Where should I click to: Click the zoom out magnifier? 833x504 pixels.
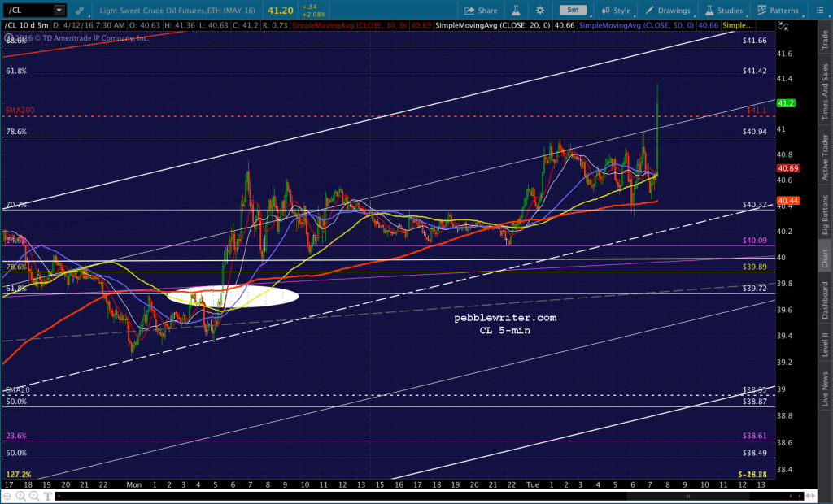point(34,496)
